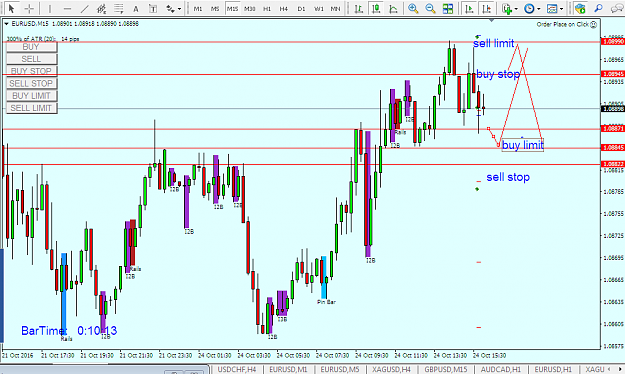The width and height of the screenshot is (625, 374).
Task: Switch chart to H4 timeframe
Action: 283,8
